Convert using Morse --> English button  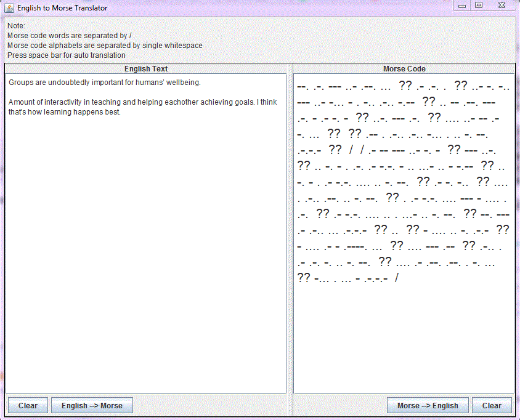tap(428, 405)
